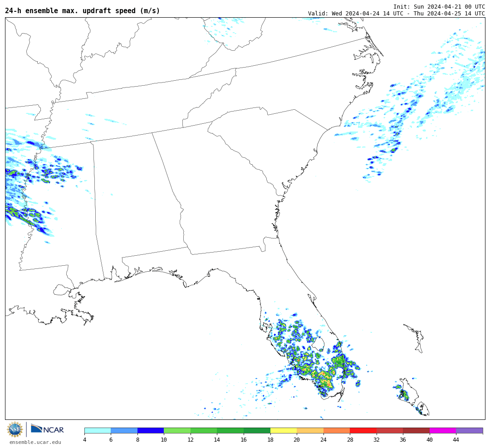Click the colorbar label '24'

(x=323, y=440)
